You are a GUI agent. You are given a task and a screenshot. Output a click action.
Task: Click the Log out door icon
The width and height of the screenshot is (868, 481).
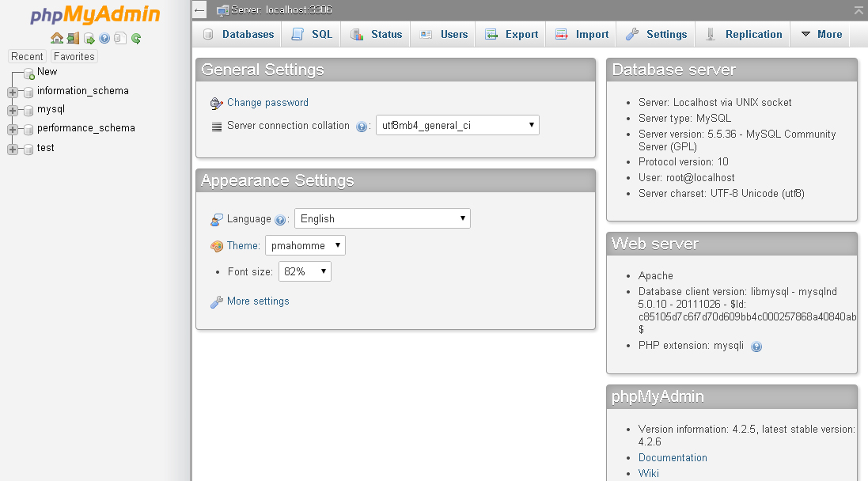[73, 38]
